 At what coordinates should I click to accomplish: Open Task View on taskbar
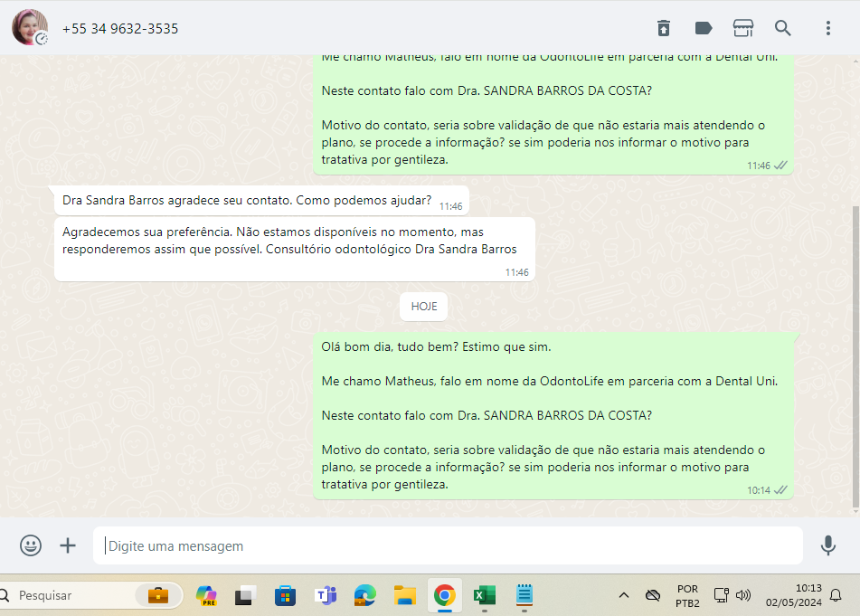point(245,595)
